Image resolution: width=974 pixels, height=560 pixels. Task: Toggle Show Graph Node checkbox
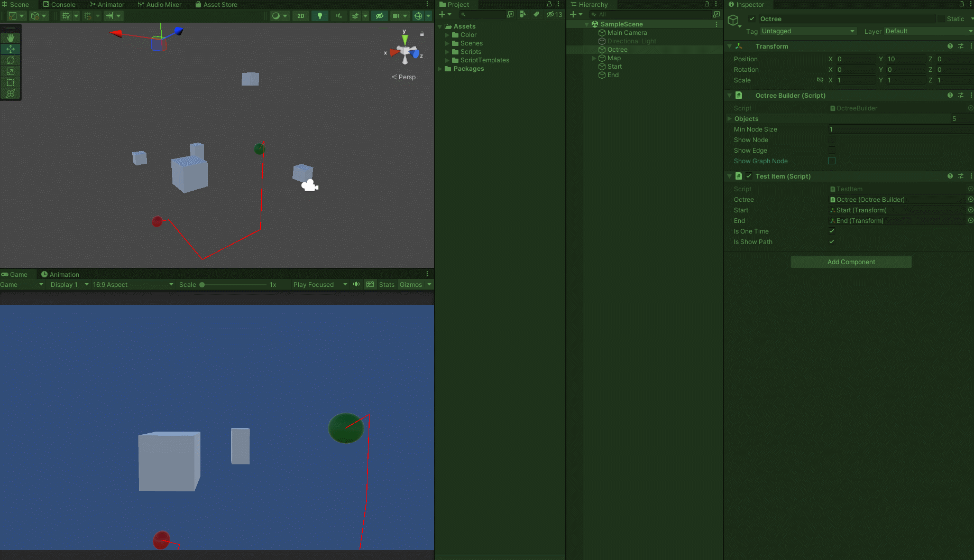pyautogui.click(x=832, y=161)
